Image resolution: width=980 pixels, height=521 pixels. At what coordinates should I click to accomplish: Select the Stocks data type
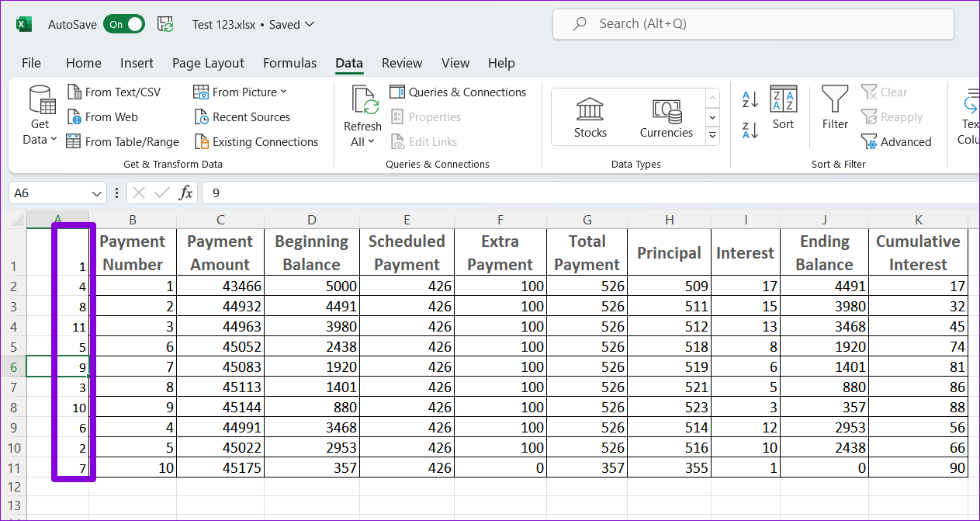coord(590,117)
